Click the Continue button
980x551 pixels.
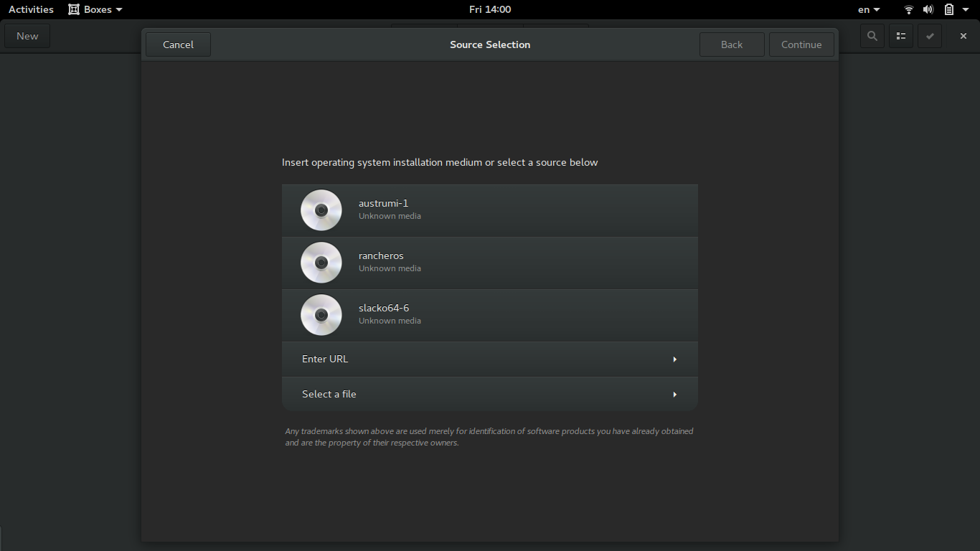[x=801, y=44]
